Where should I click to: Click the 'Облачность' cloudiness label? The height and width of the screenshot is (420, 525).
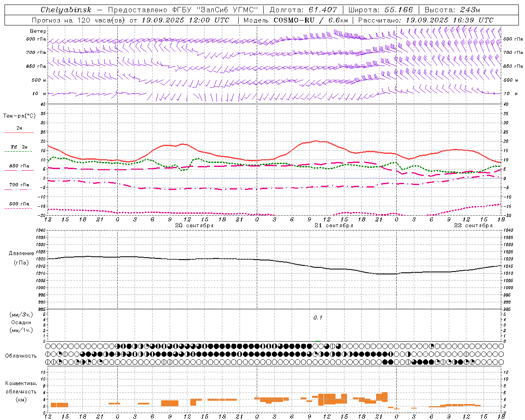pos(21,356)
